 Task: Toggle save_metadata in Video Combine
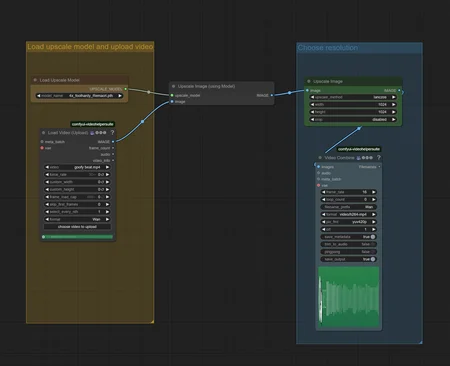pyautogui.click(x=349, y=237)
